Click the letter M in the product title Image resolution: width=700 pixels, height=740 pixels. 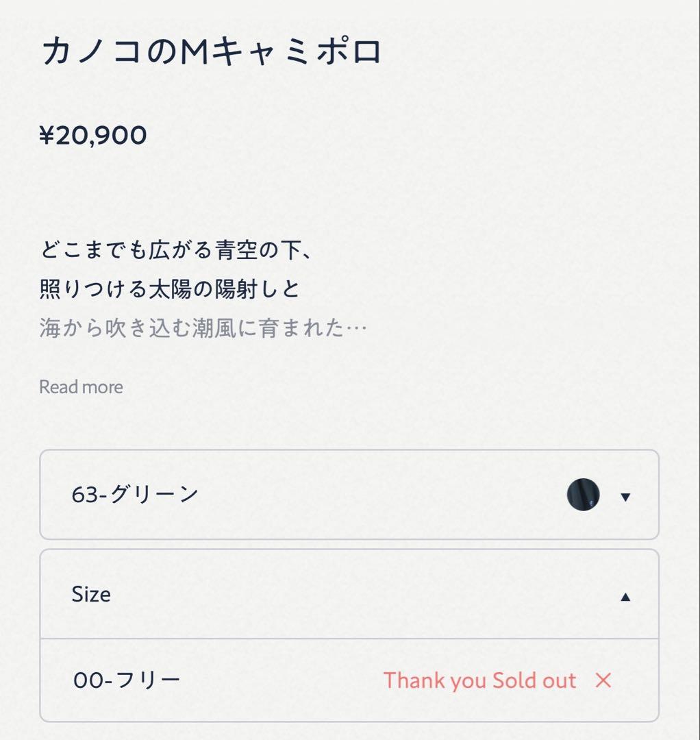(x=195, y=53)
